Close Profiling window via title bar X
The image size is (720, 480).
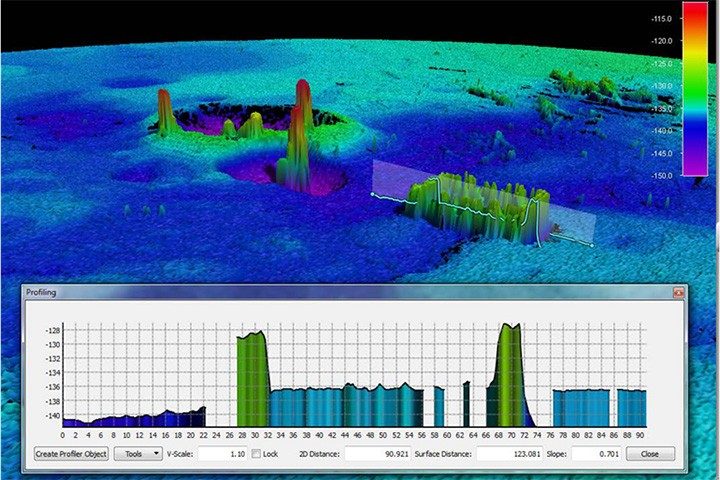(x=677, y=294)
